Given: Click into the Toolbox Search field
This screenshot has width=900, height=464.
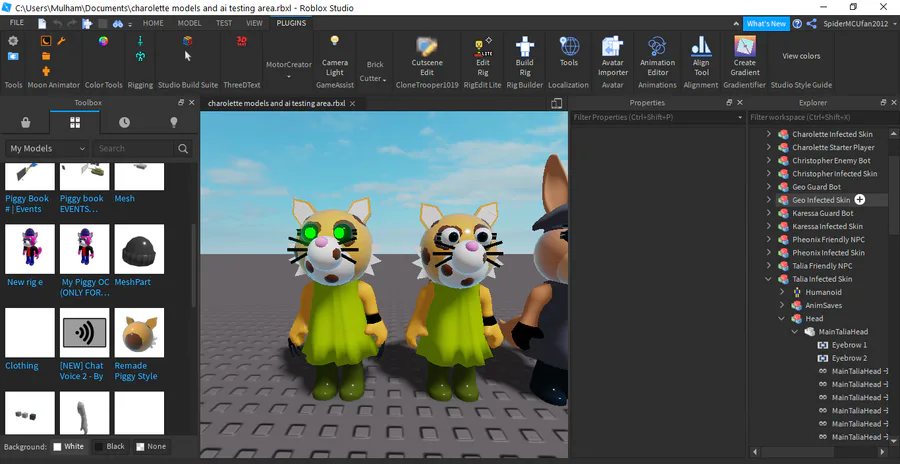Looking at the screenshot, I should [134, 148].
